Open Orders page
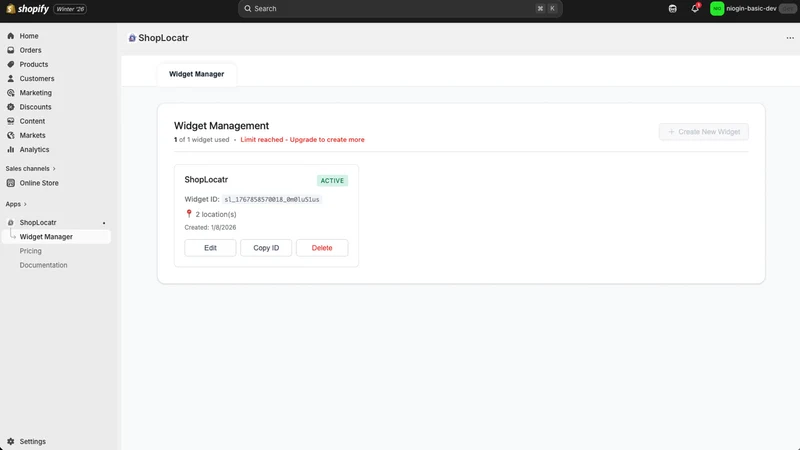Image resolution: width=800 pixels, height=450 pixels. click(31, 50)
